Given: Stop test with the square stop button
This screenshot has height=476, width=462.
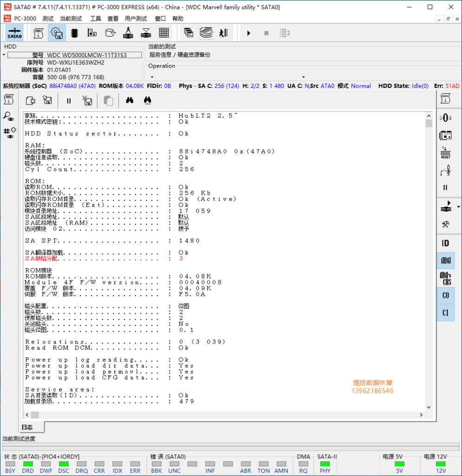Looking at the screenshot, I should (266, 33).
